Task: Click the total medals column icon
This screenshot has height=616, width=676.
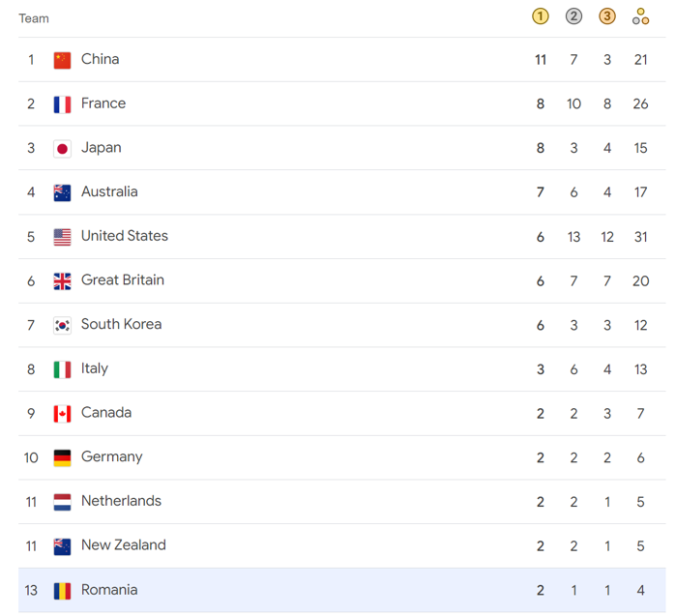Action: click(x=640, y=16)
